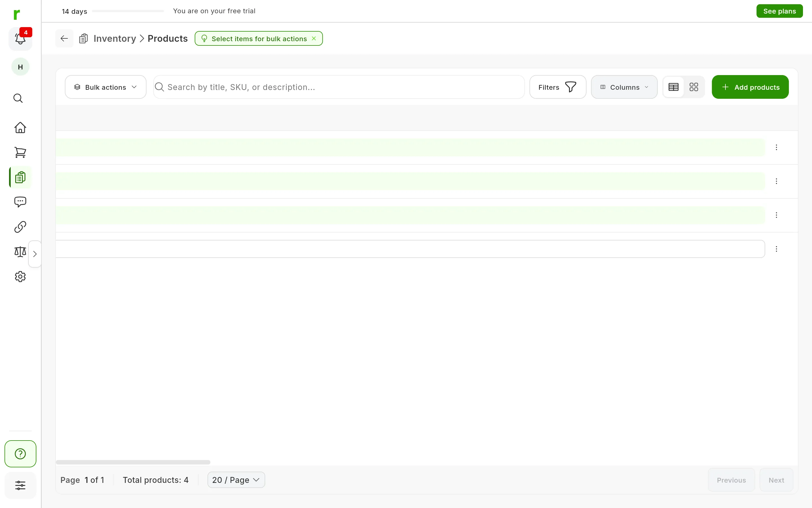Image resolution: width=812 pixels, height=508 pixels.
Task: Click the See plans button
Action: (x=780, y=11)
